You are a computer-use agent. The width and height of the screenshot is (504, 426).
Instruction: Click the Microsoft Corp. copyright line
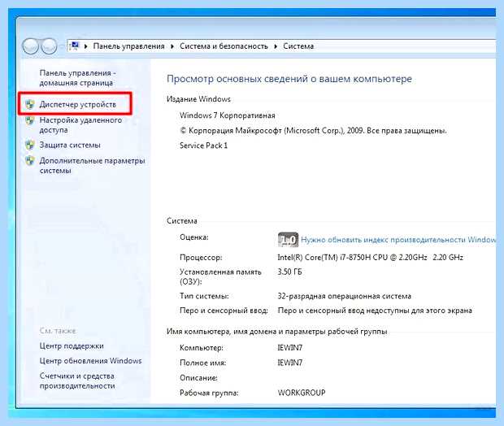[313, 131]
